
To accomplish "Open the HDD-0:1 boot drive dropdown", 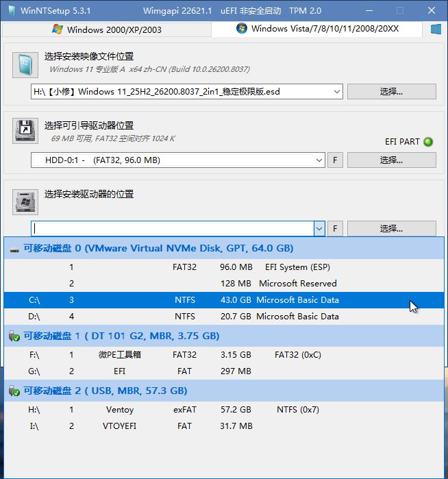I will (x=319, y=160).
